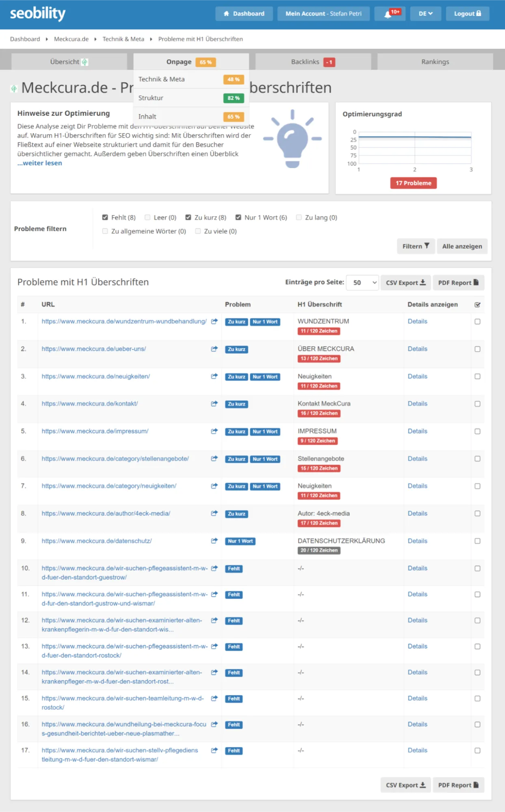
Task: Select checkbox for WUNDZENTRUM row
Action: [x=477, y=322]
